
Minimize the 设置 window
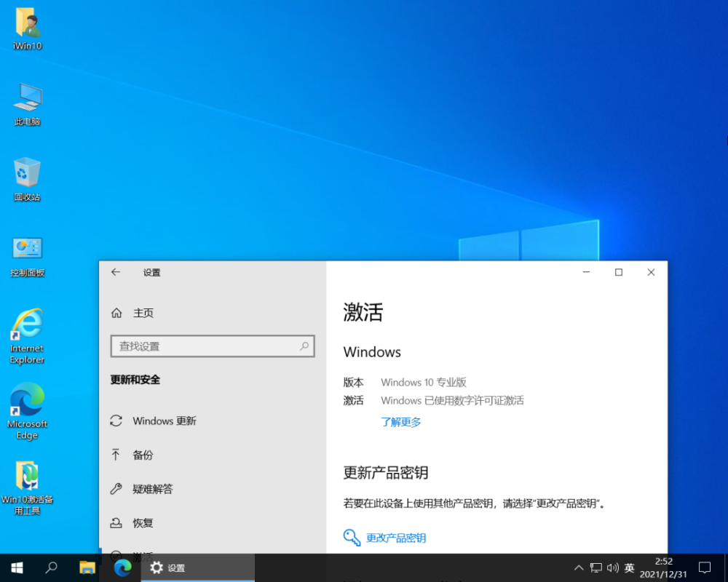[x=586, y=272]
